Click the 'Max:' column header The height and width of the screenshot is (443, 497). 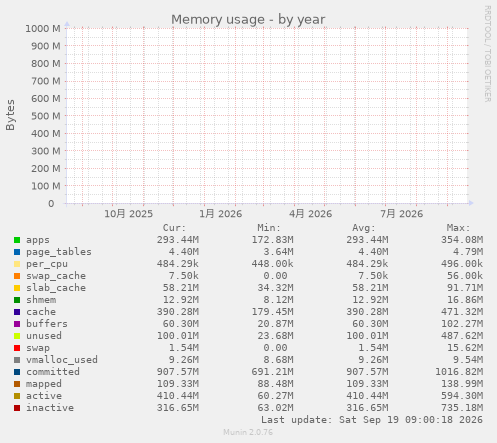tap(458, 228)
